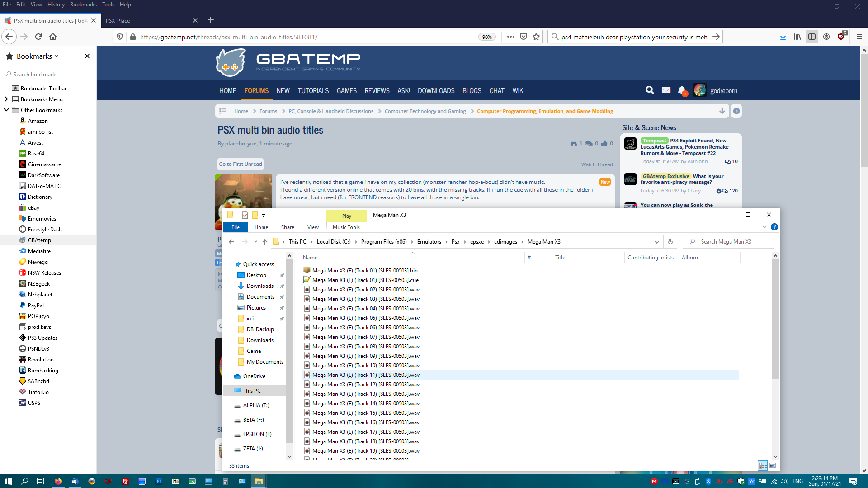Open Explorer Share ribbon tab

(x=288, y=227)
